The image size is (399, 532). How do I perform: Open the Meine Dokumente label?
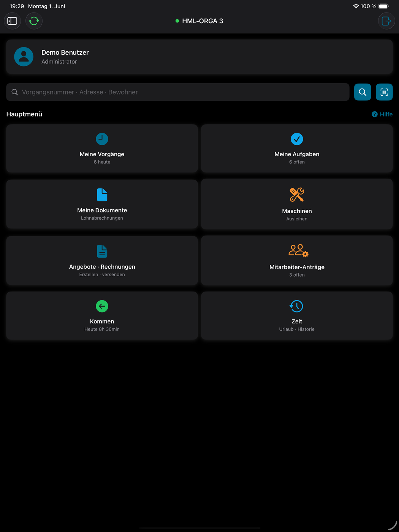[102, 210]
